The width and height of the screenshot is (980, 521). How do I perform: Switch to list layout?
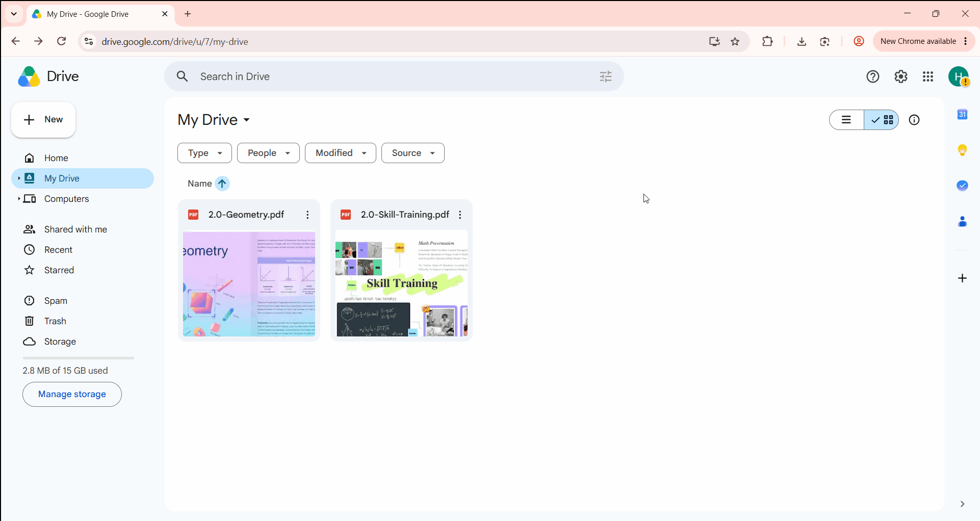846,120
